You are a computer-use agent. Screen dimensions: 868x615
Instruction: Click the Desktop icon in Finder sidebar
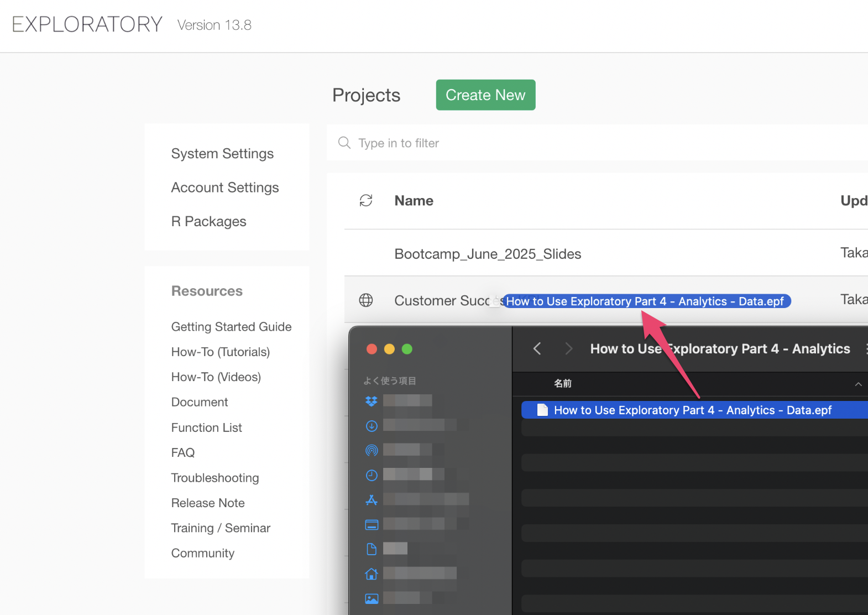(x=372, y=524)
